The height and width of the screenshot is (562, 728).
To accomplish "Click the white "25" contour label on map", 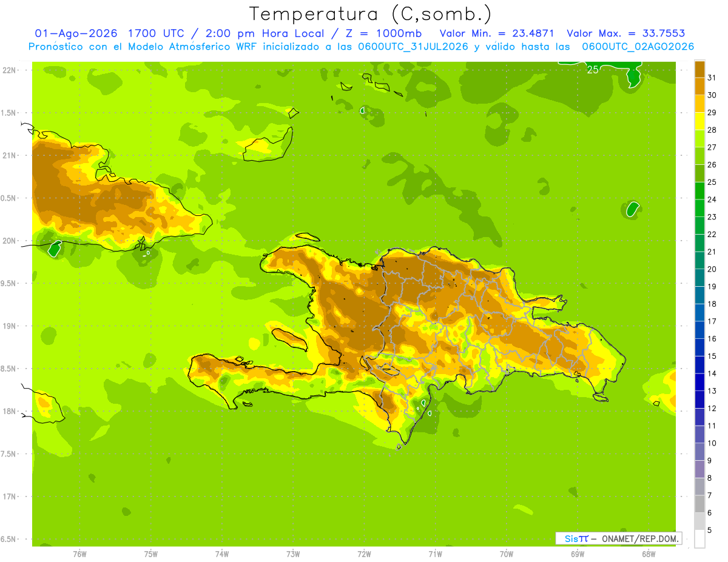I will [x=593, y=70].
